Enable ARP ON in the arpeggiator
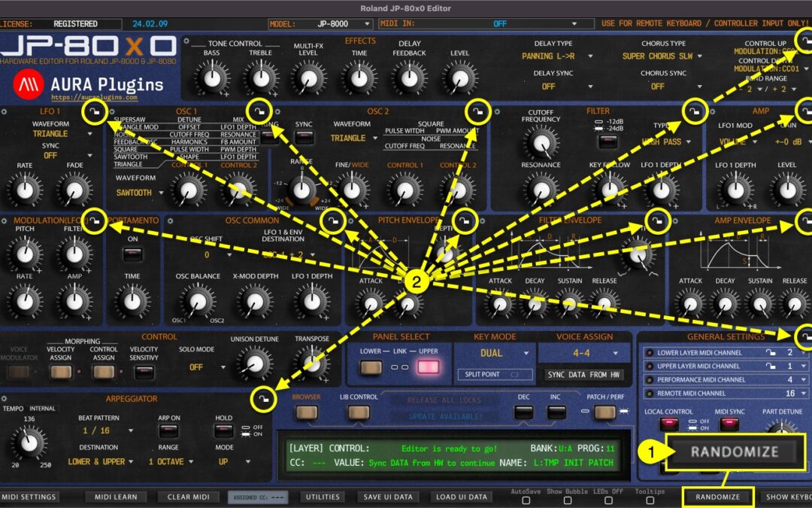This screenshot has height=508, width=812. [168, 431]
